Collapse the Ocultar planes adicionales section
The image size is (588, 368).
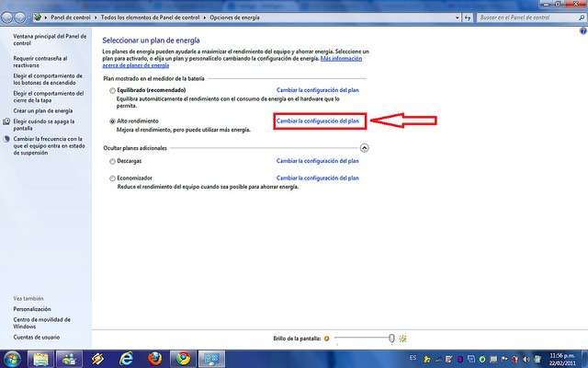pos(365,146)
